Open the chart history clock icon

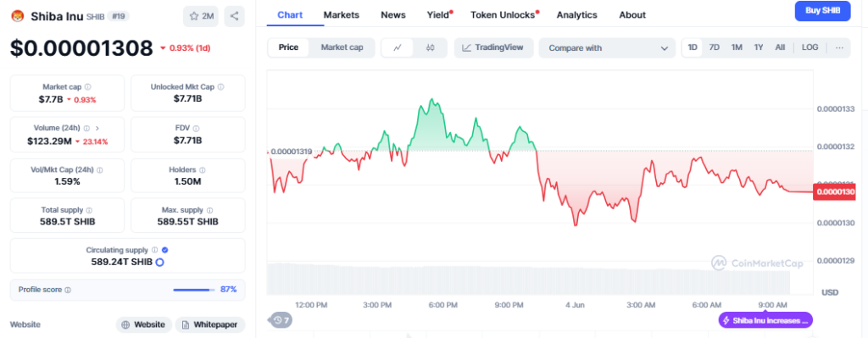click(x=281, y=319)
